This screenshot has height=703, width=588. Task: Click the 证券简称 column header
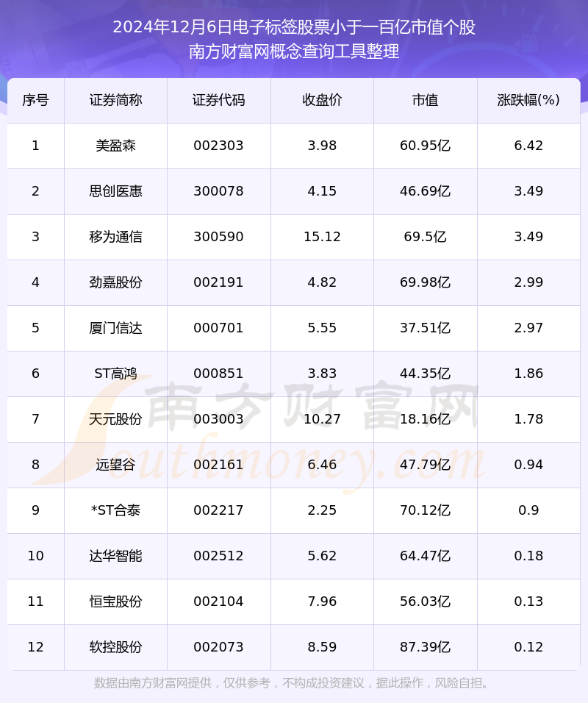pos(115,100)
